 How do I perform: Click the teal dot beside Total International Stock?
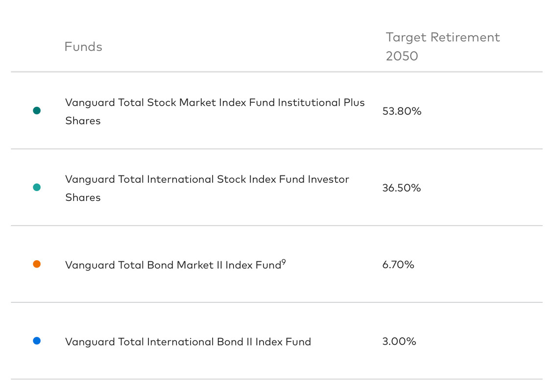pyautogui.click(x=37, y=187)
